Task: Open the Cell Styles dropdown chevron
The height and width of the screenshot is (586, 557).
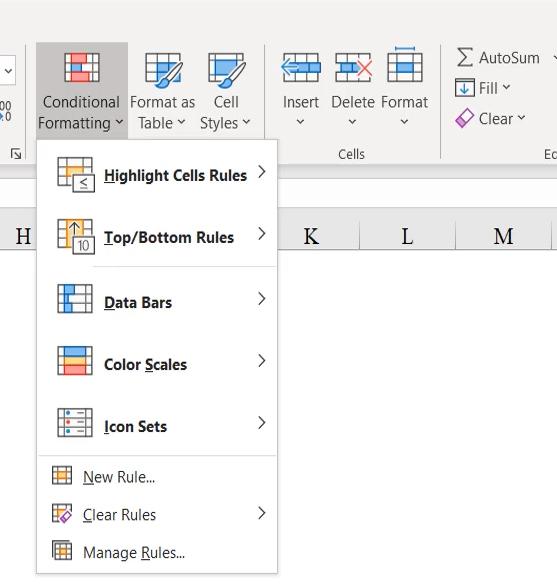Action: point(246,122)
